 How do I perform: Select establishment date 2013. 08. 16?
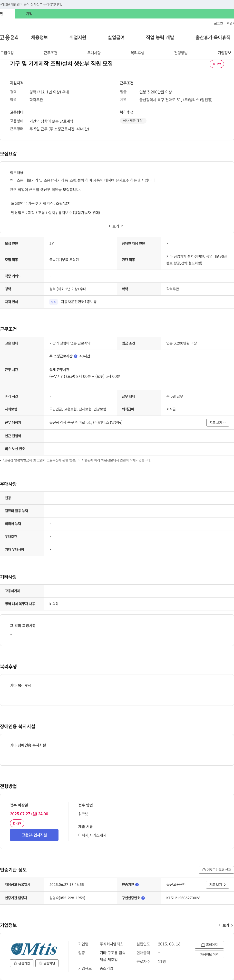point(169,944)
